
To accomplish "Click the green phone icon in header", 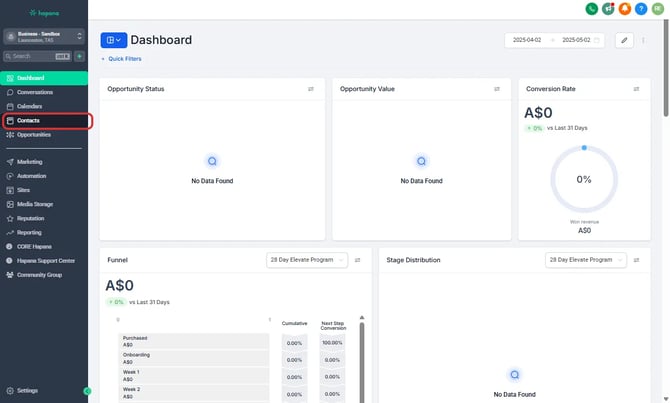I will [592, 9].
